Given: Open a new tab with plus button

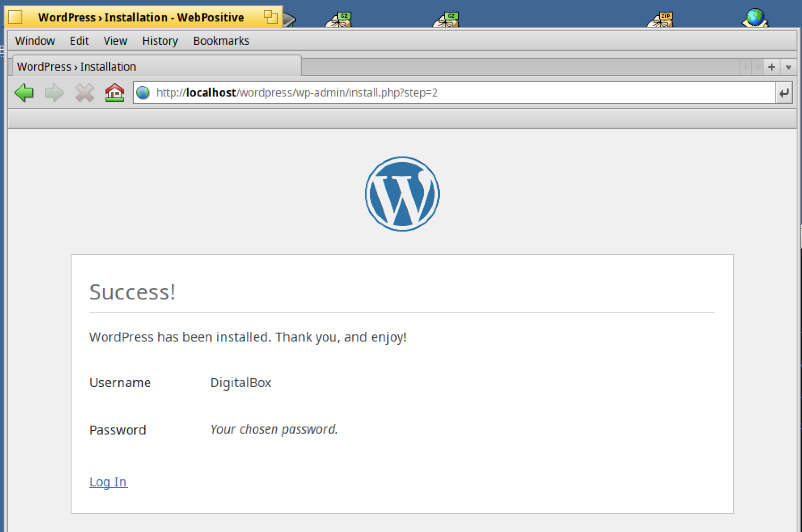Looking at the screenshot, I should click(772, 67).
